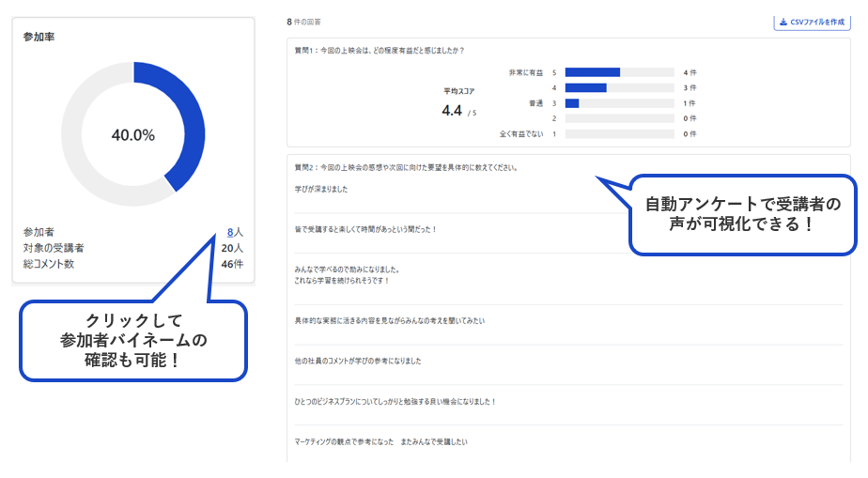This screenshot has height=478, width=868.
Task: Click the download icon in the CSV button
Action: (x=783, y=23)
